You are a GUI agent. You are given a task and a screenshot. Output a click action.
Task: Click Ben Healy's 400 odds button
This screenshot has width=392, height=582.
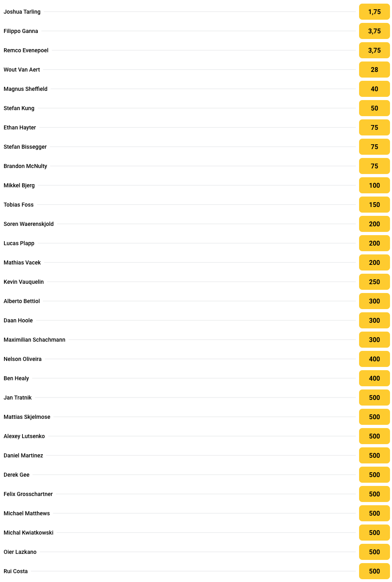pos(374,378)
